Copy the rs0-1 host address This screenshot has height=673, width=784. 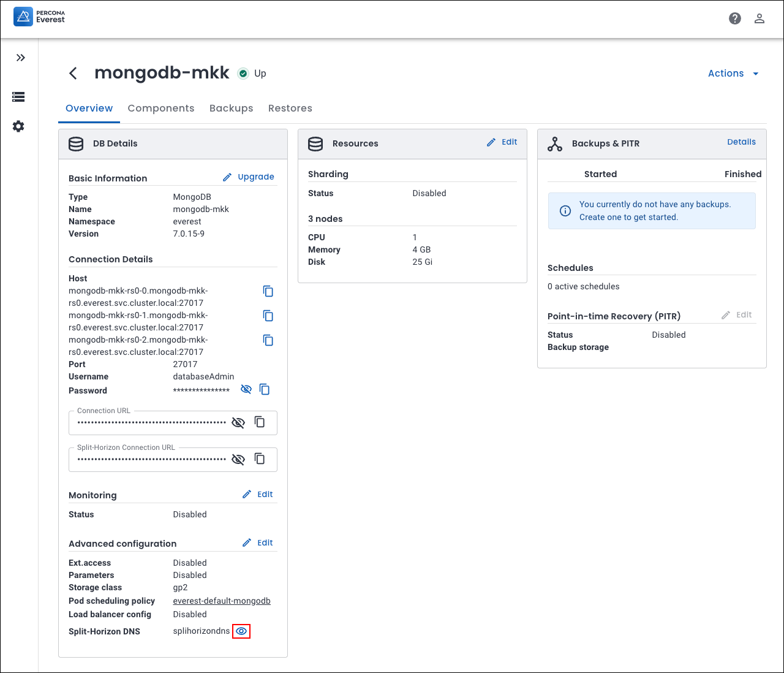268,316
